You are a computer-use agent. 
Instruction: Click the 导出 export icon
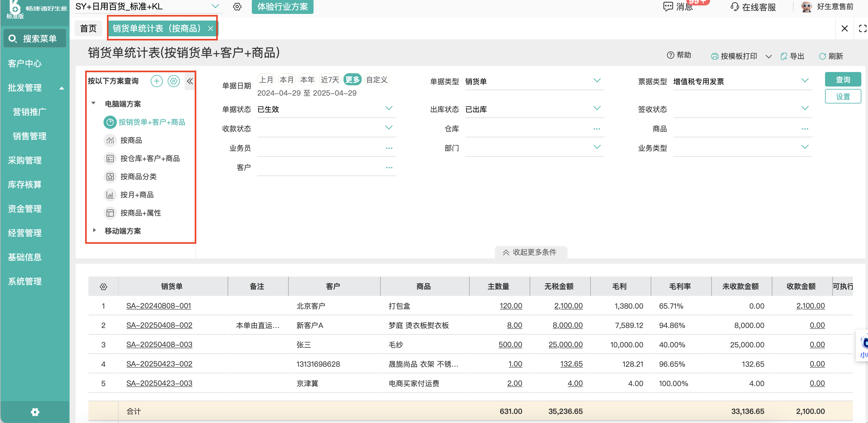point(784,56)
